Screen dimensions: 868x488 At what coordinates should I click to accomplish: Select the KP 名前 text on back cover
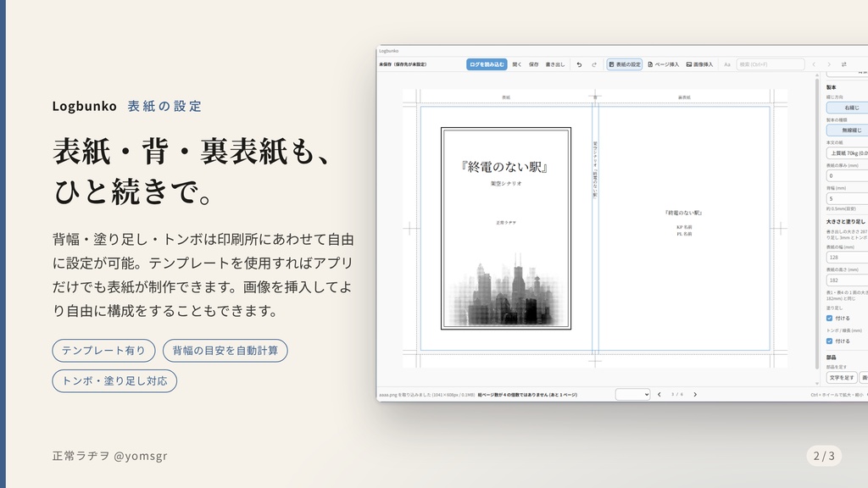tap(684, 227)
